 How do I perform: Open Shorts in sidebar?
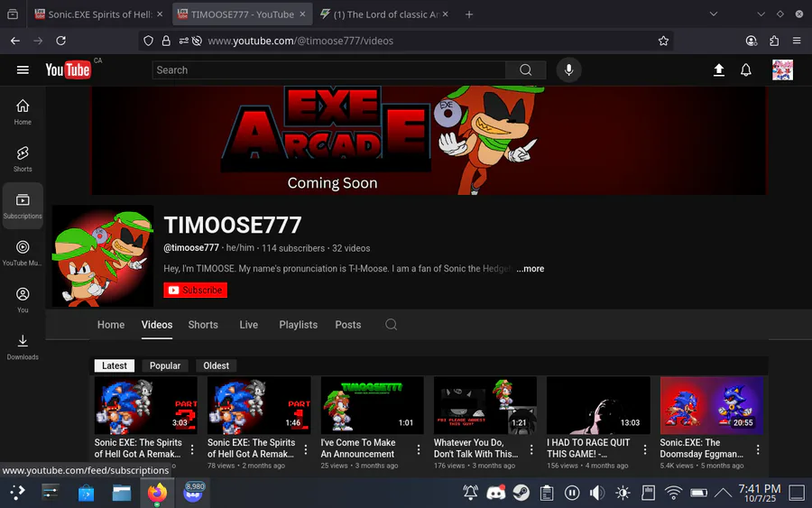[23, 159]
